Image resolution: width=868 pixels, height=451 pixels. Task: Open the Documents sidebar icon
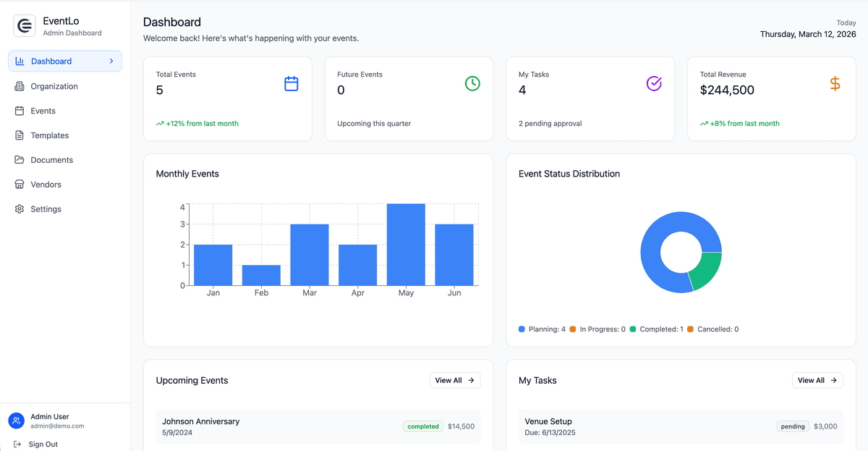tap(19, 159)
